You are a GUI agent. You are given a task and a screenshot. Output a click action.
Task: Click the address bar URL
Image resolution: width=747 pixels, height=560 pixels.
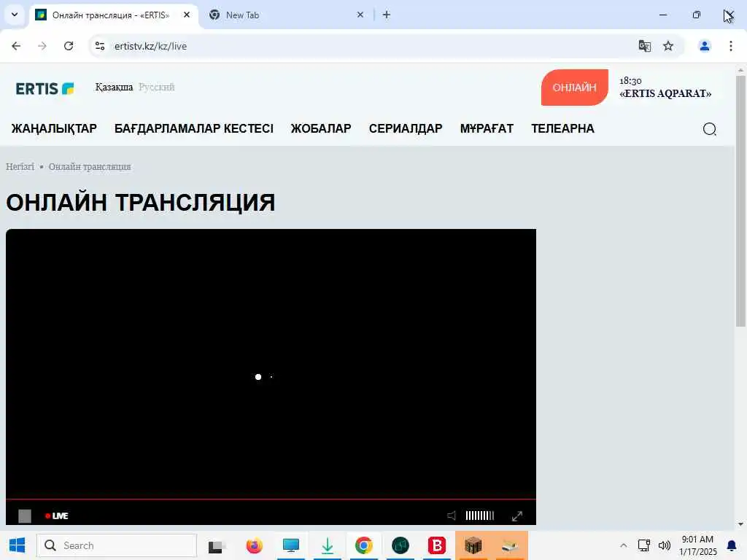point(150,46)
